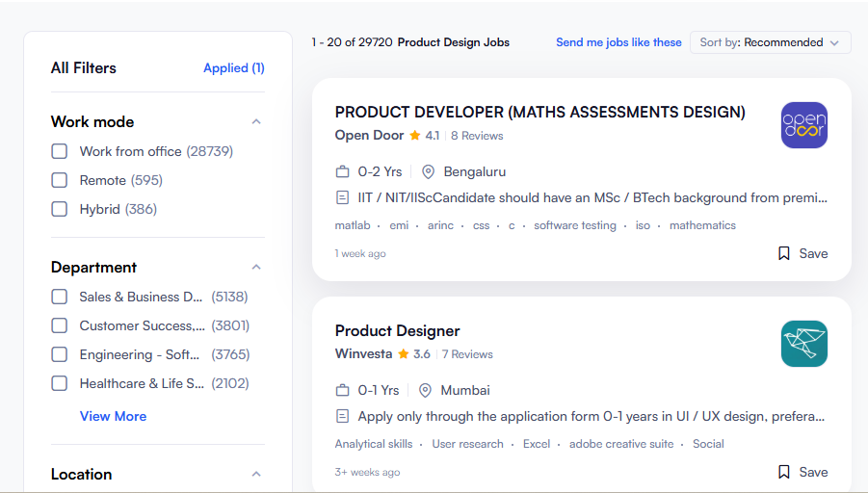Click description icon for Apply only text
This screenshot has height=493, width=868.
(343, 416)
